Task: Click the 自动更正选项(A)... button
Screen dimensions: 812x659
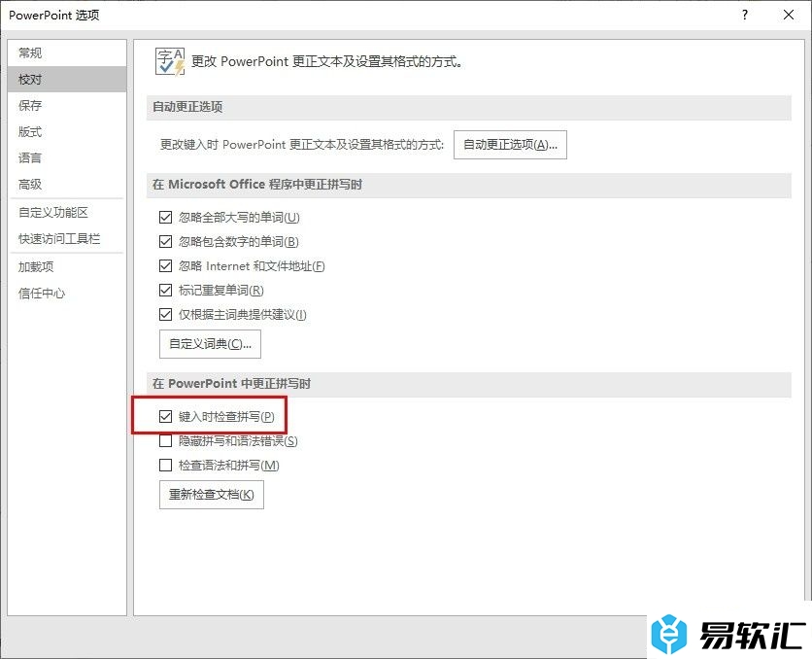Action: coord(510,145)
